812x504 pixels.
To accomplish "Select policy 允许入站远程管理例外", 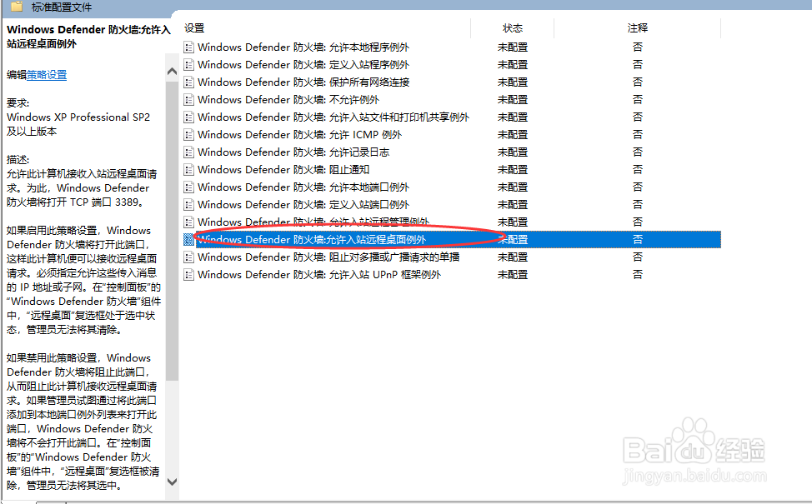I will (x=313, y=222).
